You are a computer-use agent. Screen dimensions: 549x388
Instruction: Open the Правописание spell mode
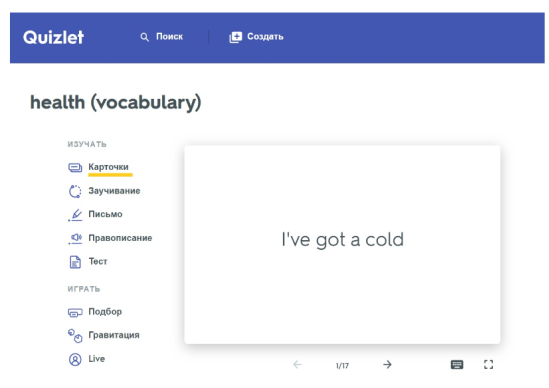(120, 238)
